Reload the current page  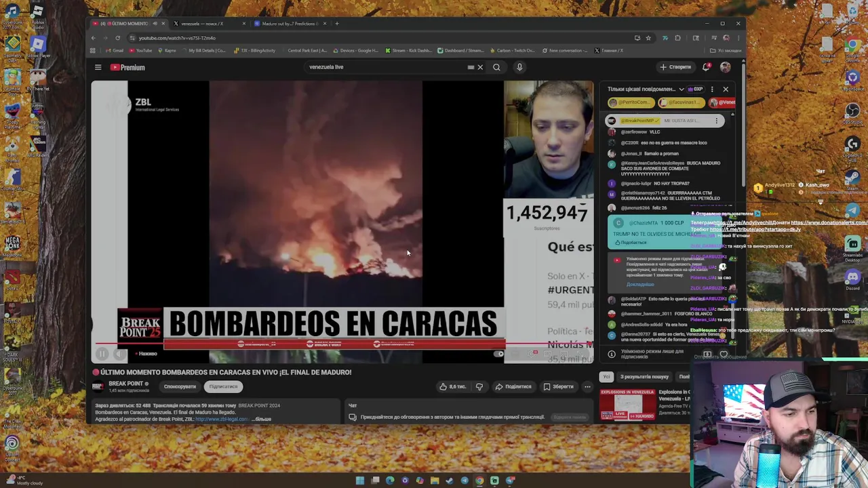117,38
